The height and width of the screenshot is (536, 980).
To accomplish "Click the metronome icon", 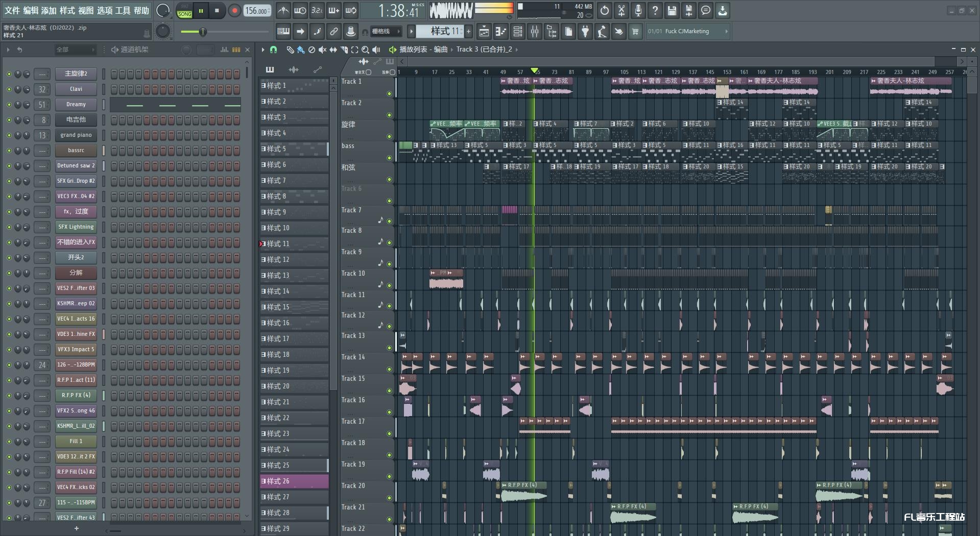I will pos(283,10).
